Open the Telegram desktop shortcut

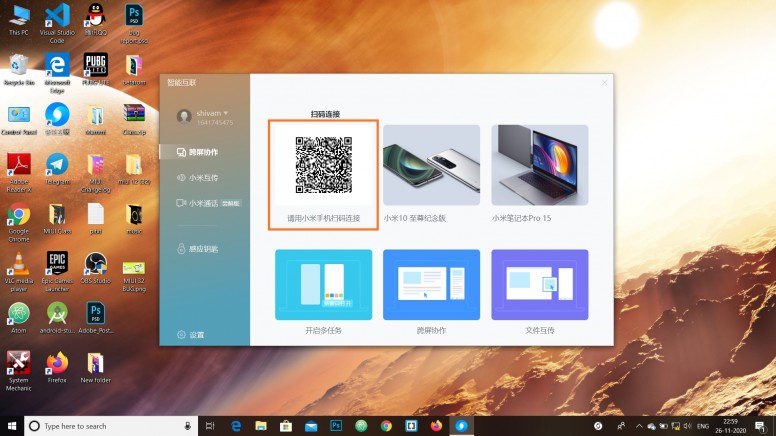click(57, 169)
